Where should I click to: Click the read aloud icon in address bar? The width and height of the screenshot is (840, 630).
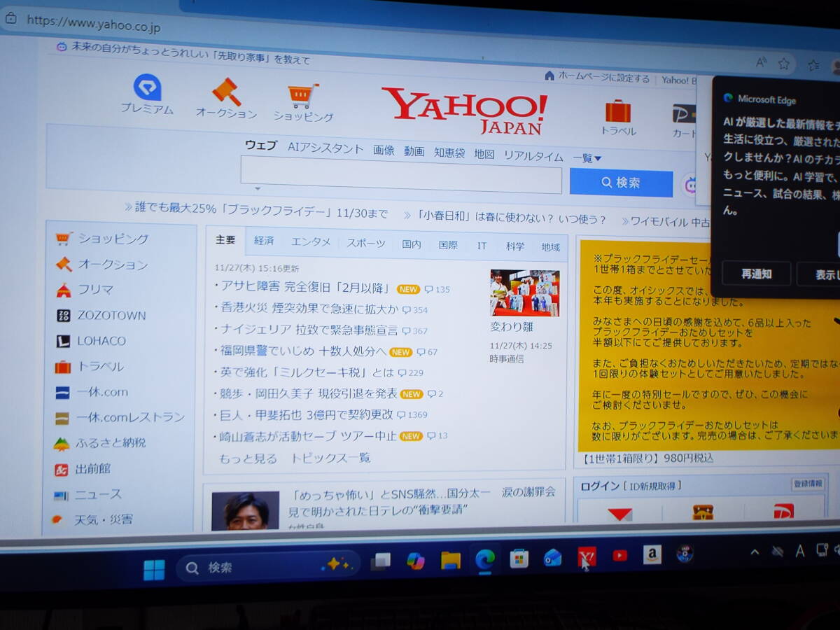[762, 62]
